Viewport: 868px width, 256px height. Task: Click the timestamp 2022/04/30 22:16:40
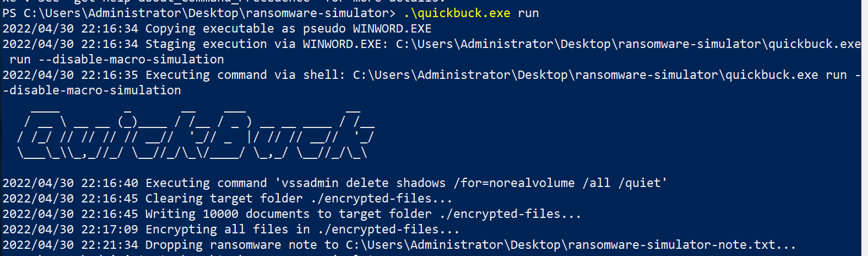(70, 183)
